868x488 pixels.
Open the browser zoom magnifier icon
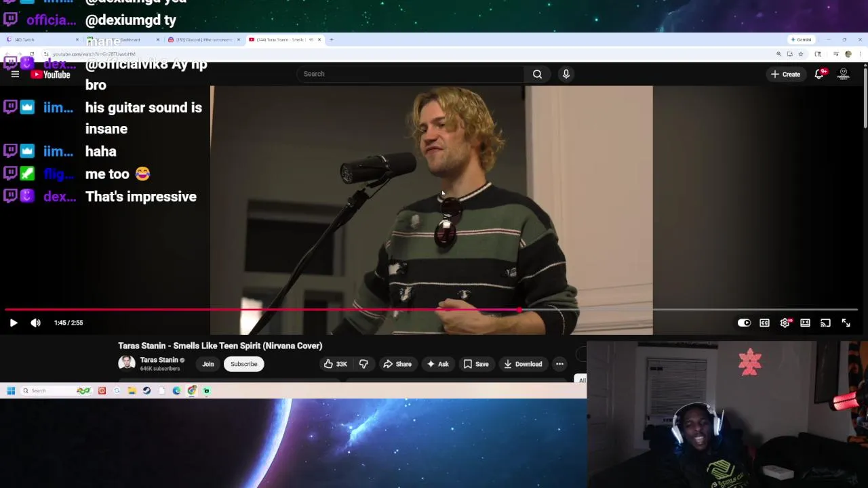[778, 54]
